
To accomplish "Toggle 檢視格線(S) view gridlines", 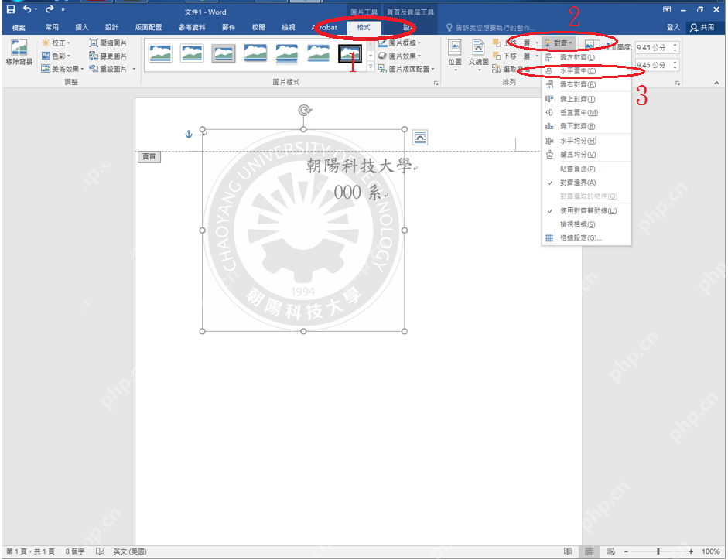I will [586, 224].
